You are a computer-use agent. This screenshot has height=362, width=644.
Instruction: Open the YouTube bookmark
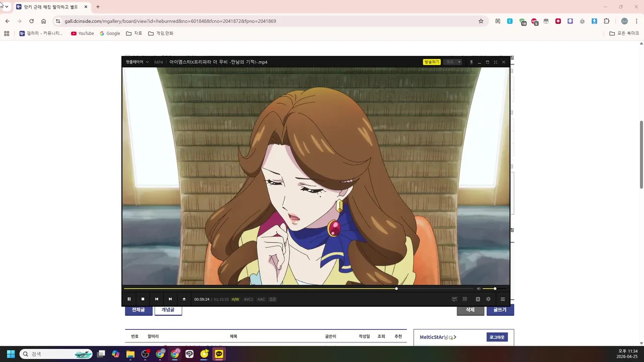[x=83, y=34]
